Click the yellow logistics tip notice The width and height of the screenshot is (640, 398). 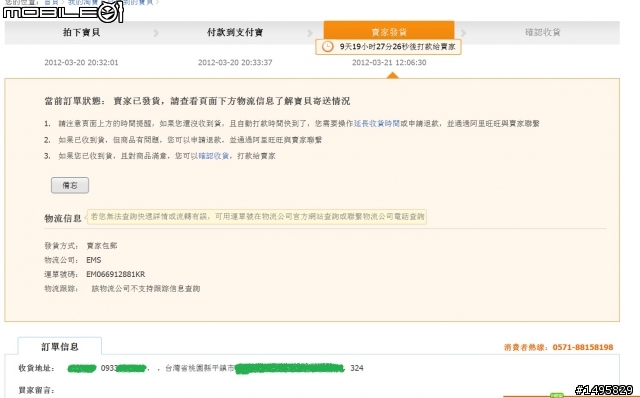click(257, 216)
